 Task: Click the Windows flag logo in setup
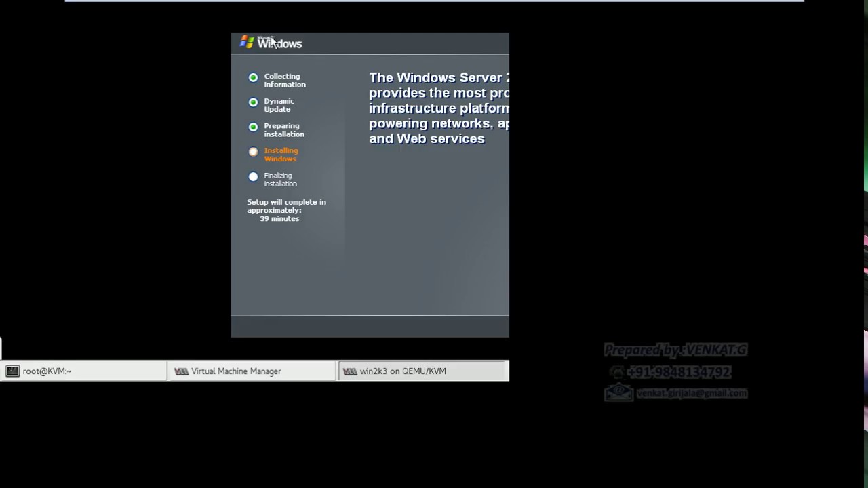[247, 43]
